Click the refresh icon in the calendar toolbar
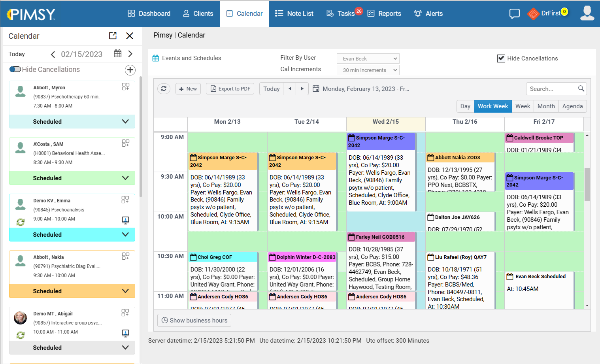The height and width of the screenshot is (364, 600). tap(164, 89)
